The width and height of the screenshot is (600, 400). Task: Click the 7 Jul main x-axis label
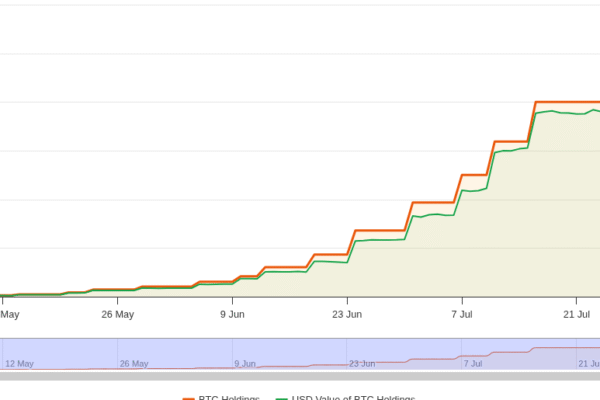pyautogui.click(x=461, y=314)
